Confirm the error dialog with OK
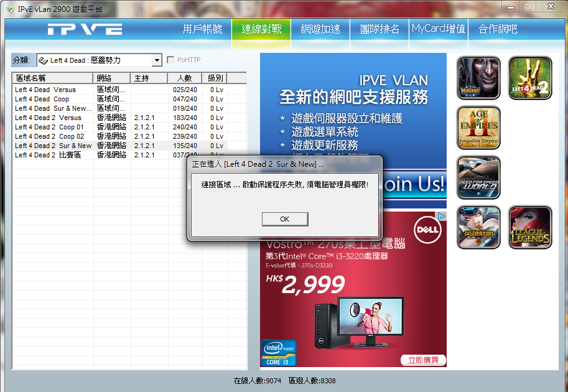Viewport: 568px width, 392px height. 285,219
